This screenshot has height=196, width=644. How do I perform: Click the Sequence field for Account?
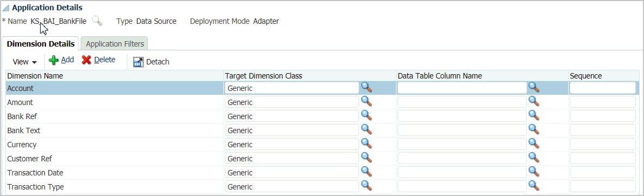[x=602, y=88]
